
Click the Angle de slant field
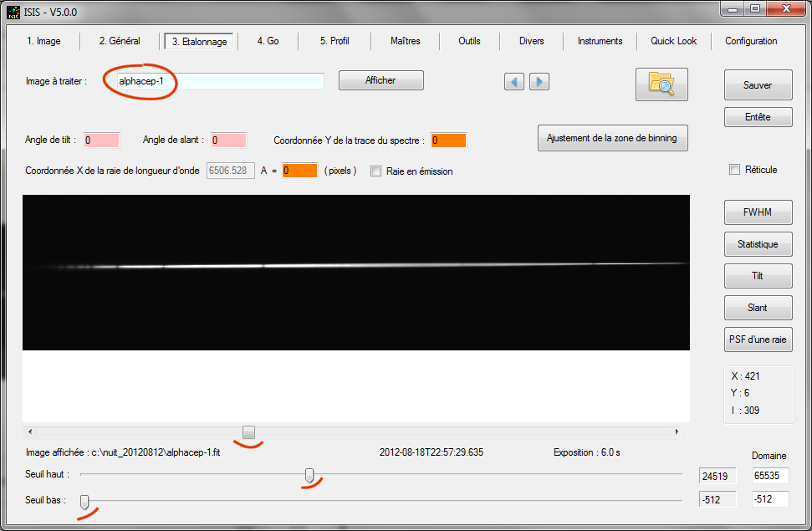(x=228, y=140)
